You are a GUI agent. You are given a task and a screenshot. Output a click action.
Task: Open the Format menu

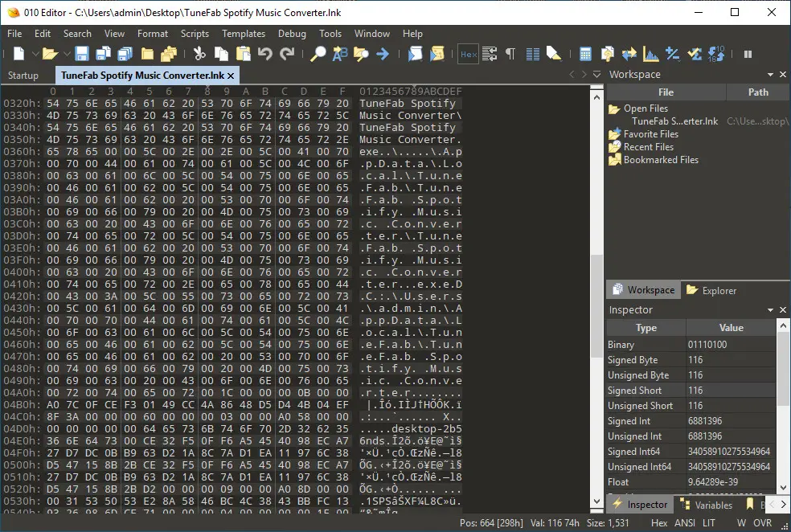[x=153, y=34]
